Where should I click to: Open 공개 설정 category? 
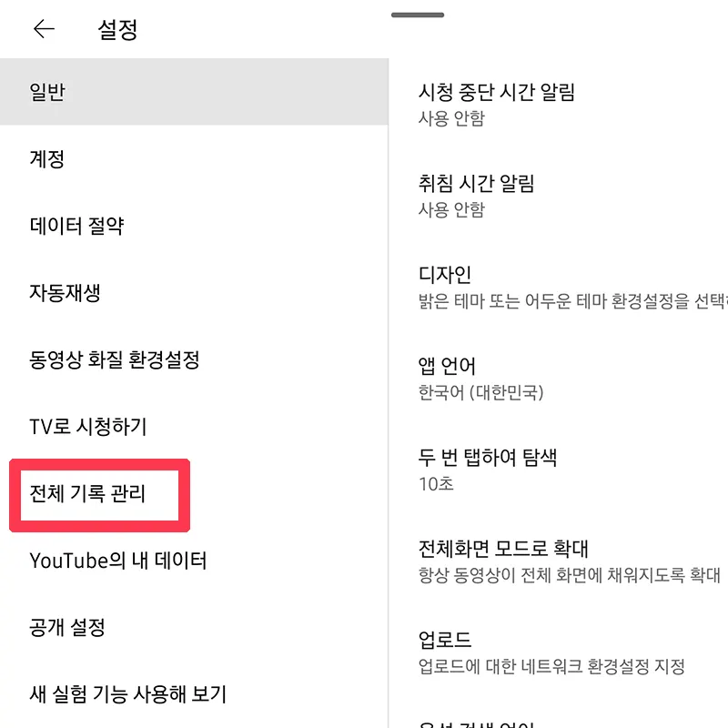click(x=194, y=627)
